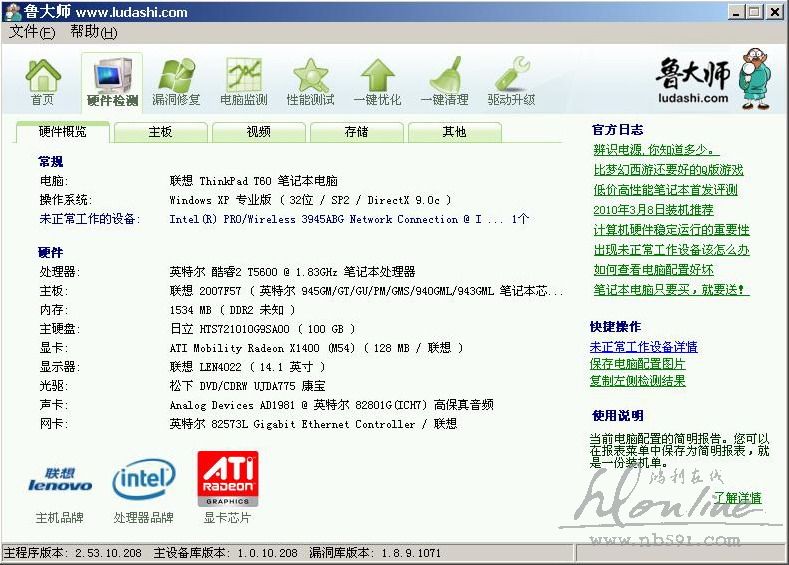Click the 鲁大师 ludashi.com mascot logo
This screenshot has width=789, height=565.
tap(714, 79)
